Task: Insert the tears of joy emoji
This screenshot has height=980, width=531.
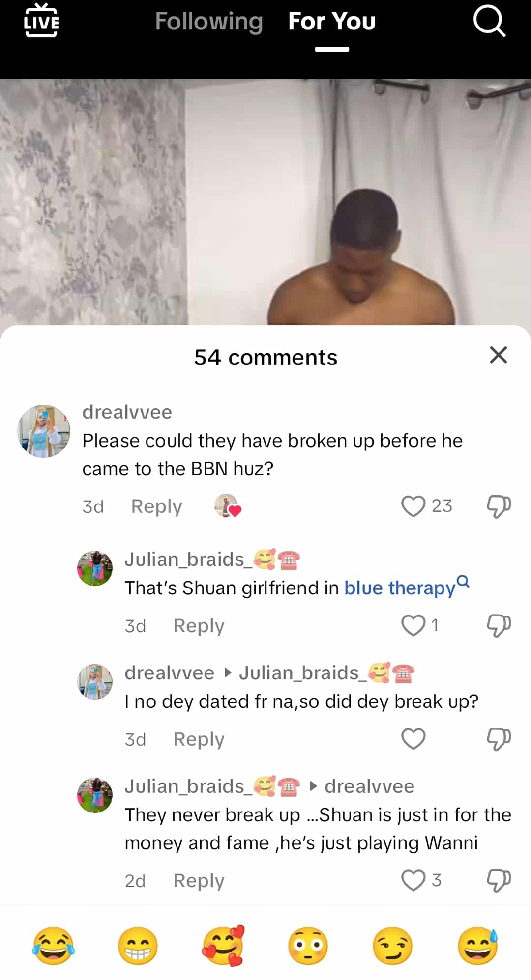Action: (x=53, y=946)
